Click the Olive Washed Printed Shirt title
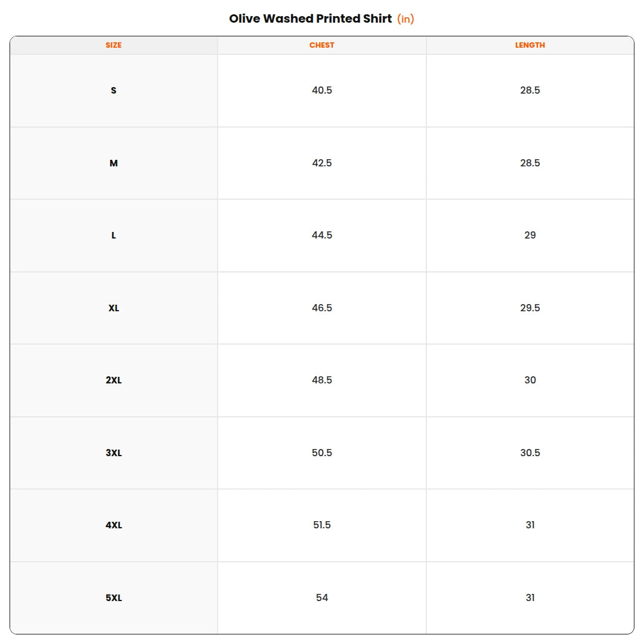The width and height of the screenshot is (644, 644). [x=310, y=18]
